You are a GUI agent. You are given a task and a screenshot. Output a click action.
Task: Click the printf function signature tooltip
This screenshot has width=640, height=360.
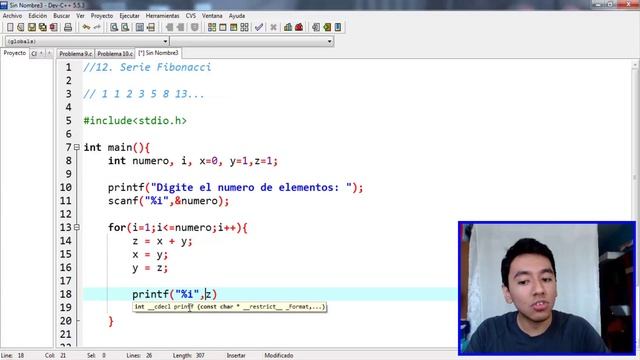tap(229, 307)
